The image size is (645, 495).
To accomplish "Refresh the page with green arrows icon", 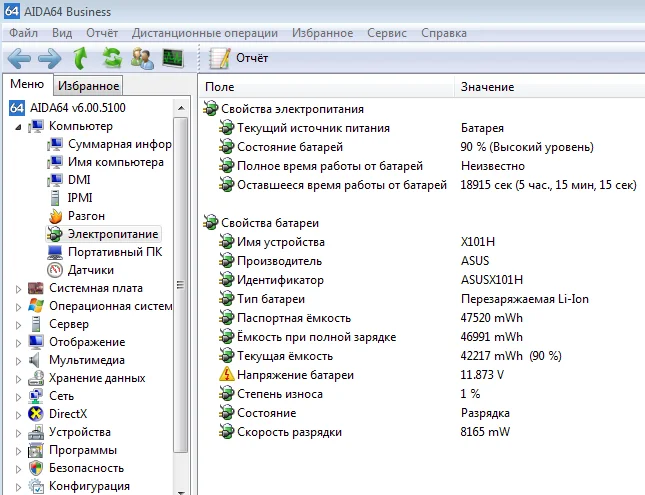I will tap(112, 58).
